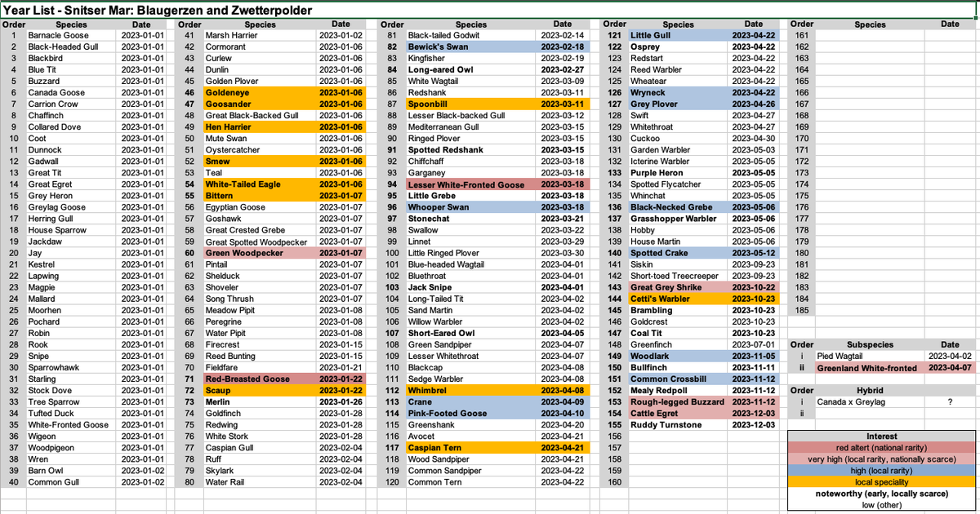This screenshot has width=980, height=514.
Task: Click the first Date column header
Action: point(141,24)
